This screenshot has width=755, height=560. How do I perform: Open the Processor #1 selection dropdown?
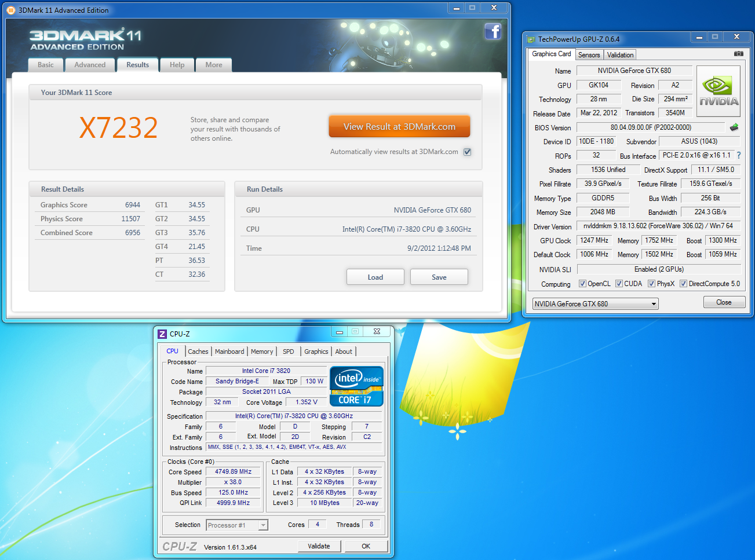coord(237,525)
